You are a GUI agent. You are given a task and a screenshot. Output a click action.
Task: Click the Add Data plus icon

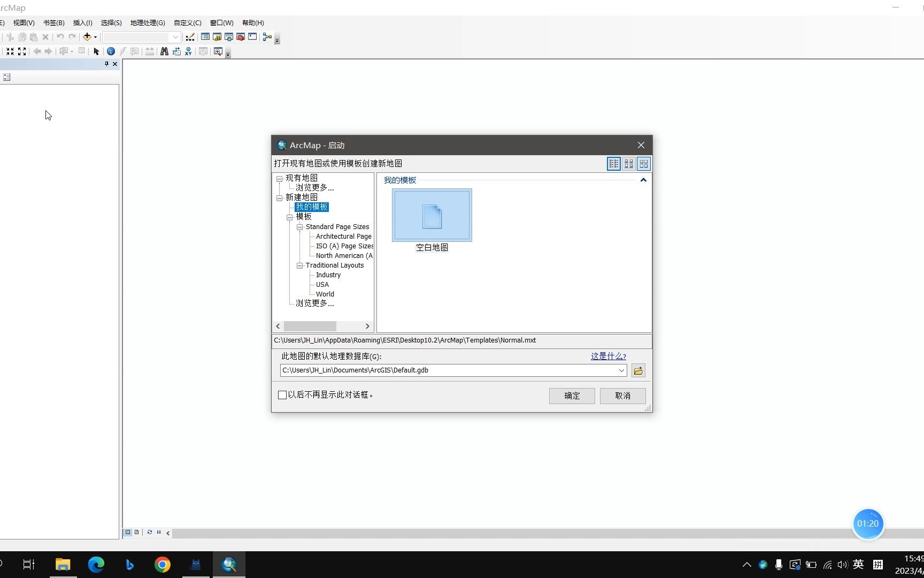[x=87, y=37]
